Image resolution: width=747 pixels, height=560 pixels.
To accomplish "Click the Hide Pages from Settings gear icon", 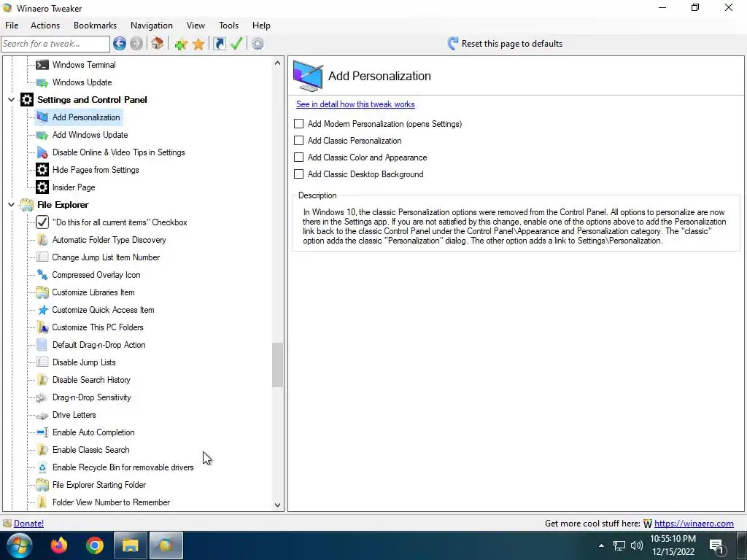I will click(42, 170).
